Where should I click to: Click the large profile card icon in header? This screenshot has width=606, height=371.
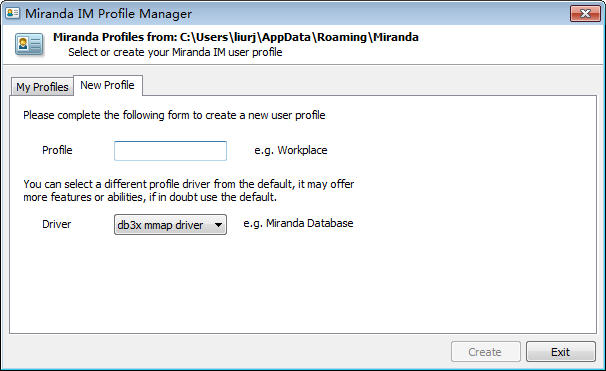point(29,44)
